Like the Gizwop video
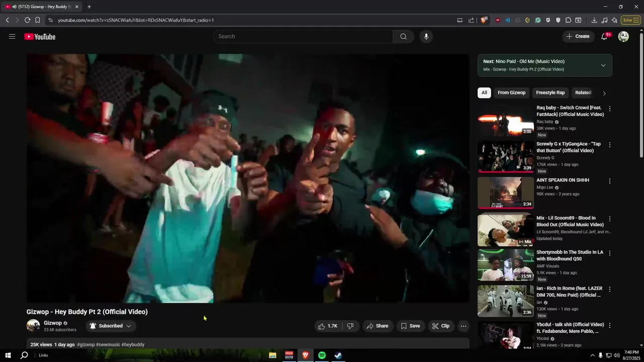This screenshot has height=362, width=644. tap(328, 326)
